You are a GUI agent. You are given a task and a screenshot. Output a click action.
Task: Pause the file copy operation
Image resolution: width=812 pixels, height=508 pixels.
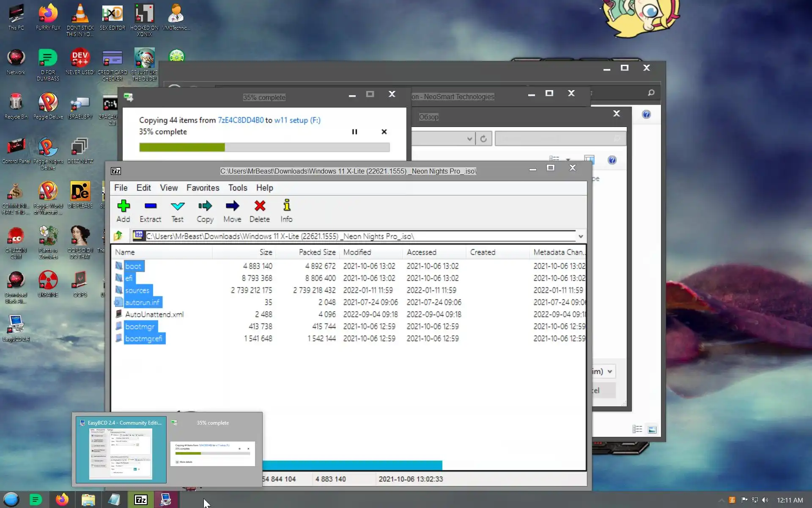tap(354, 132)
